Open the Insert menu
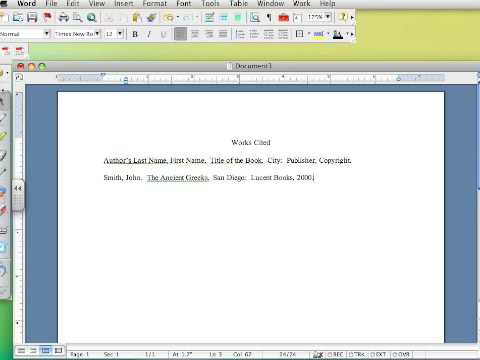 [123, 4]
